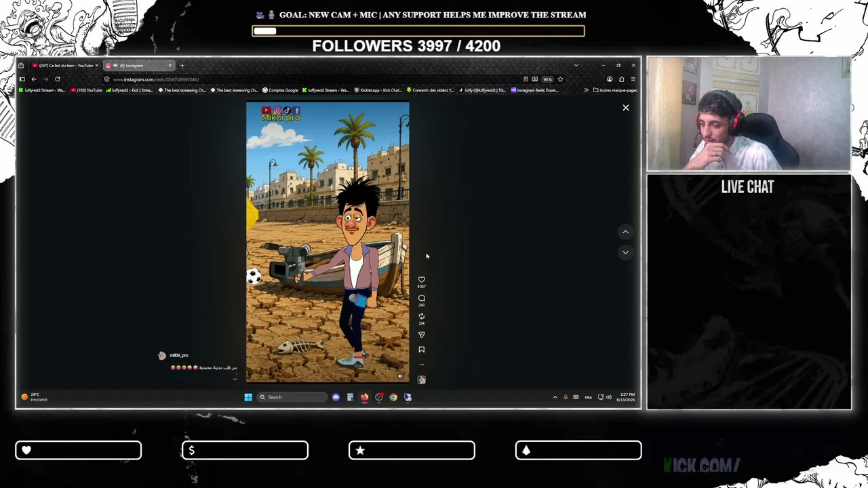868x488 pixels.
Task: Open the taskbar volume speaker icon
Action: (x=608, y=397)
